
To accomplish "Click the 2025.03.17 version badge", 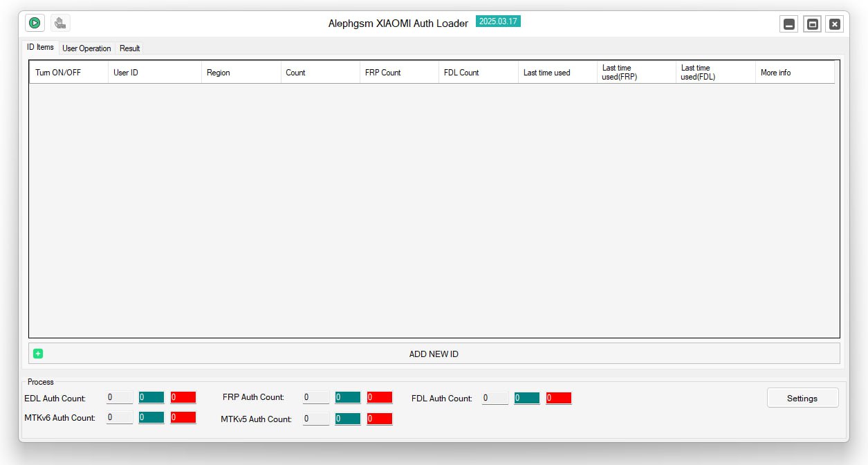I will click(x=498, y=21).
